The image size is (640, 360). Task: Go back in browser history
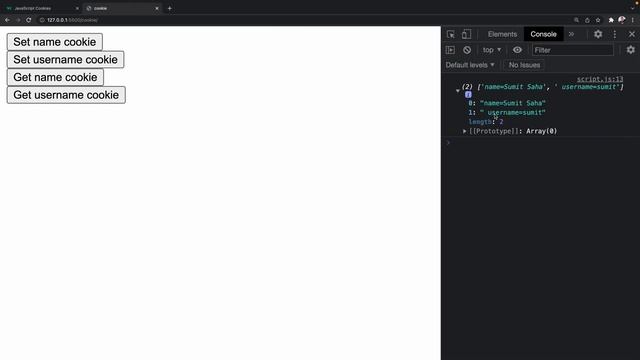(x=7, y=20)
